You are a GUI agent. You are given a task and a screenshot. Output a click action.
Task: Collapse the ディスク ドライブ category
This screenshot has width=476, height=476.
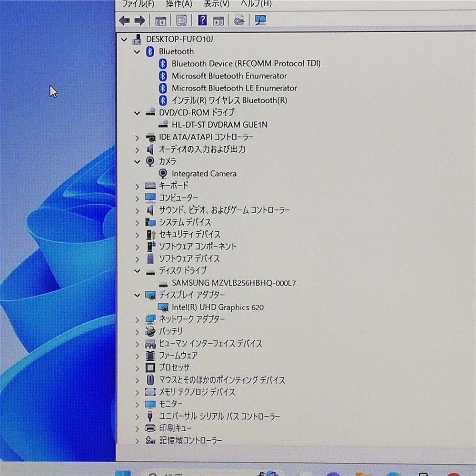[x=137, y=271]
